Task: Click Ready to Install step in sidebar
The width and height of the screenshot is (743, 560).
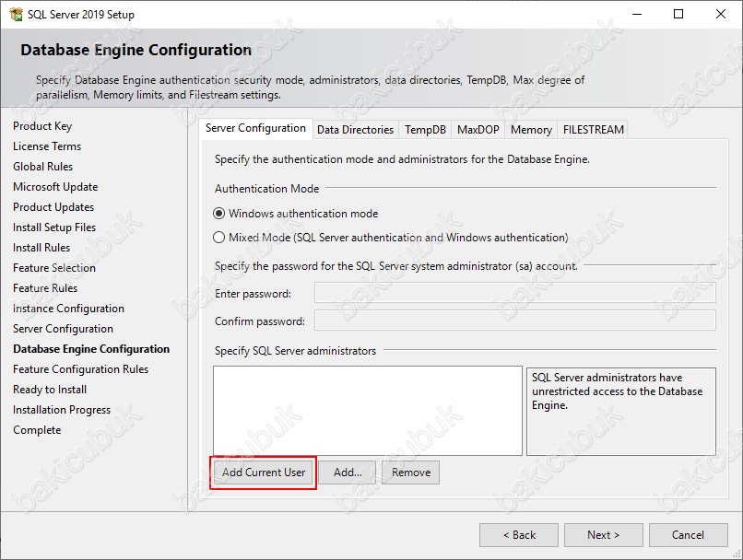Action: (x=50, y=390)
